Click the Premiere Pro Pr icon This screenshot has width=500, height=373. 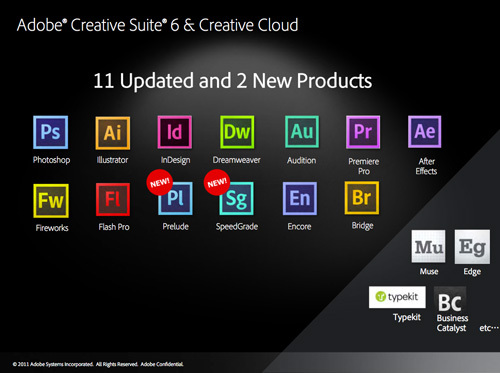tap(363, 132)
